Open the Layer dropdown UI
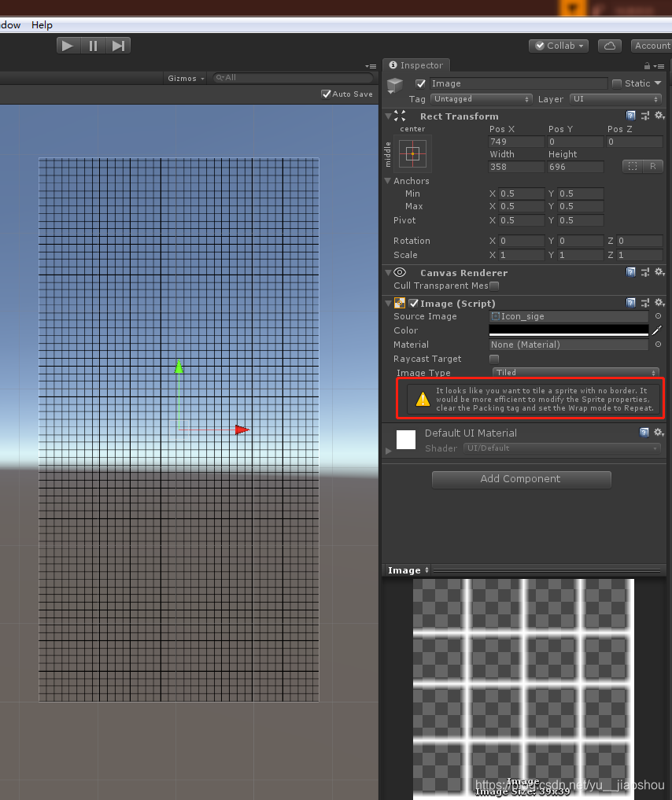This screenshot has height=800, width=672. (x=615, y=99)
